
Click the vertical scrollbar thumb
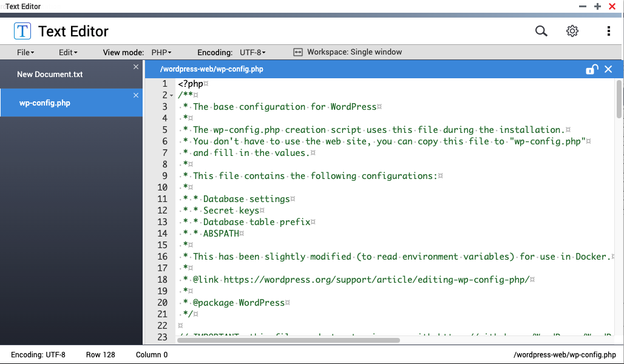click(619, 99)
